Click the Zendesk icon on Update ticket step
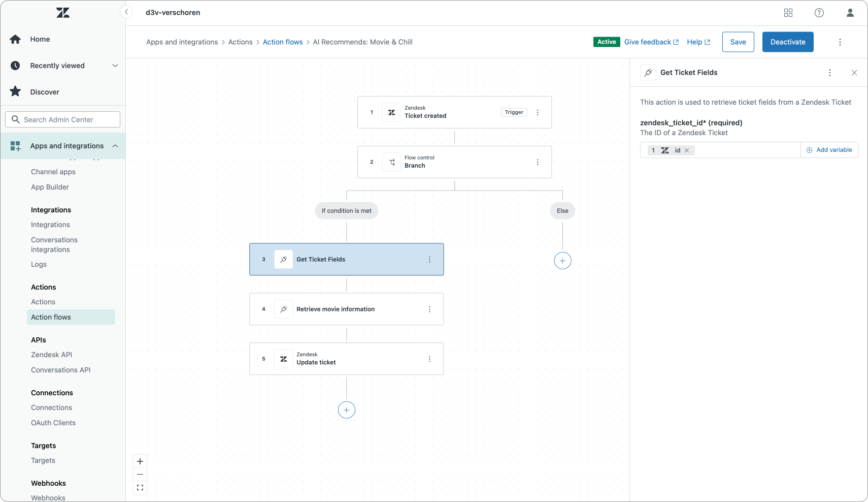The width and height of the screenshot is (868, 502). (x=284, y=359)
